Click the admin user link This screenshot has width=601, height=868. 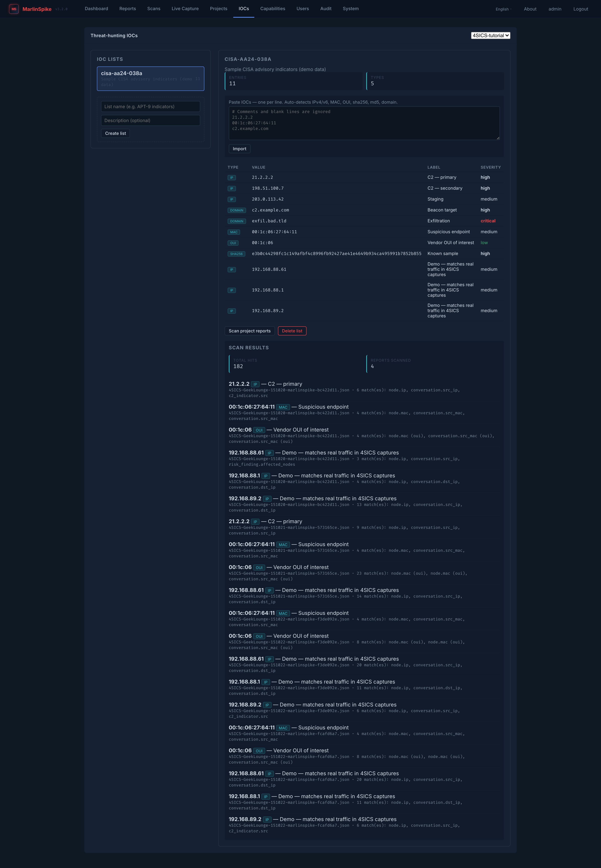(x=555, y=9)
